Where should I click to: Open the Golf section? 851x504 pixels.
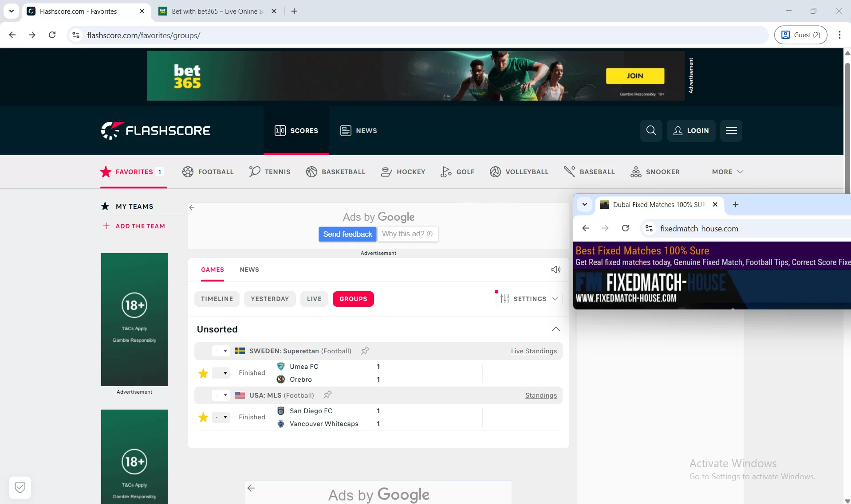coord(446,172)
